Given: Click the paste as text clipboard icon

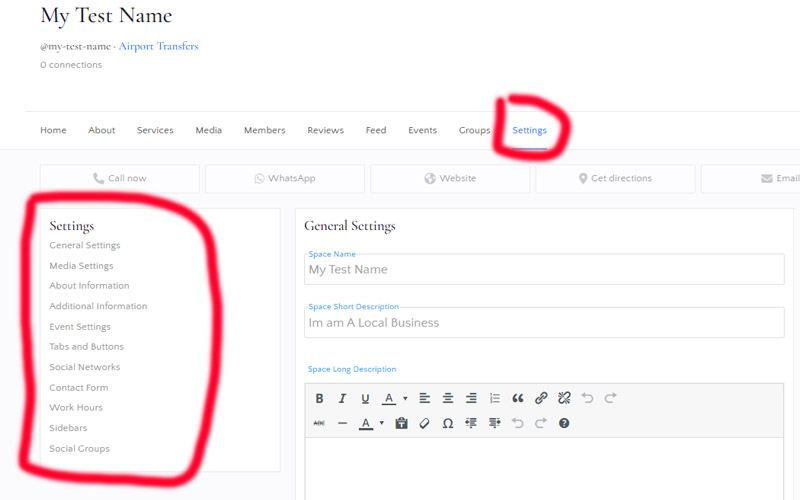Looking at the screenshot, I should pos(401,423).
